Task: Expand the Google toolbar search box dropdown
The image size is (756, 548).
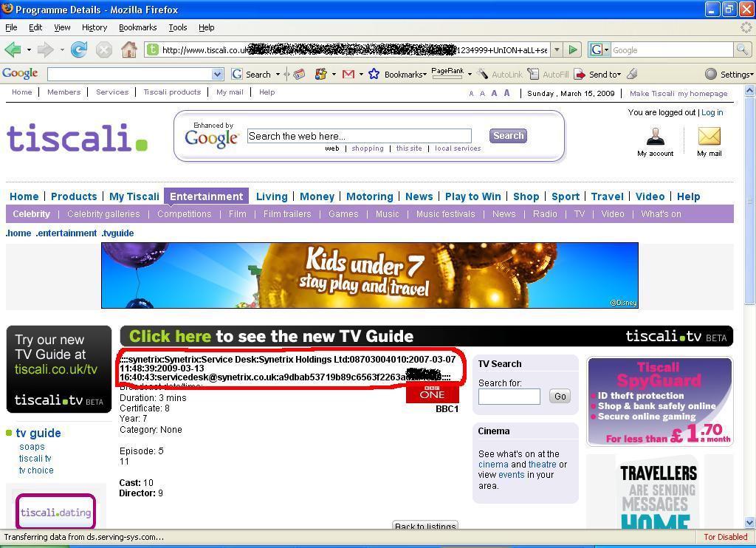Action: coord(218,75)
